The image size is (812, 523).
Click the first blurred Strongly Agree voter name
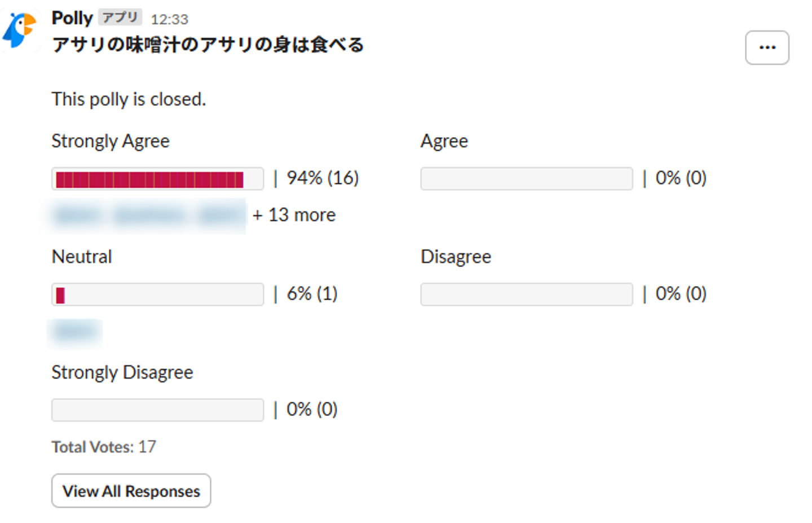pyautogui.click(x=77, y=216)
